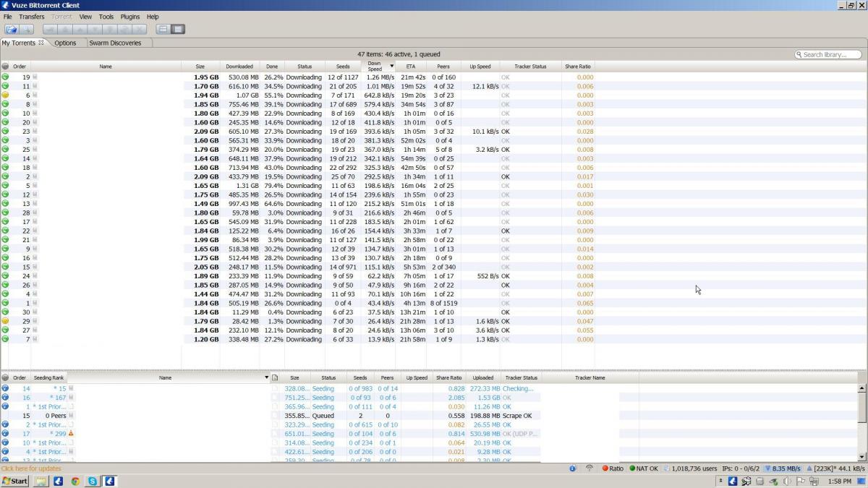Click the file icon column header in seeding table
The image size is (868, 488).
[x=275, y=377]
